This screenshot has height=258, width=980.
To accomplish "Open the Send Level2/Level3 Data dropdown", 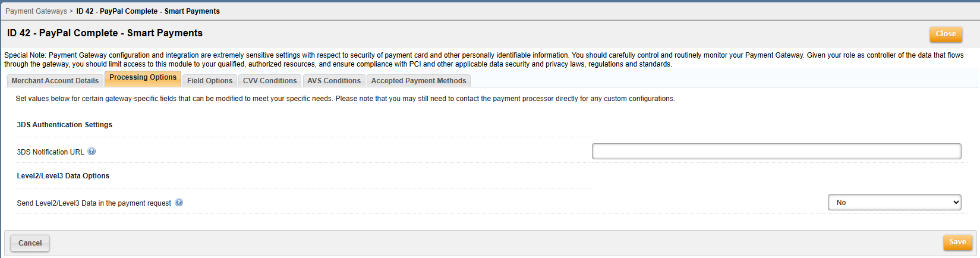I will pos(894,203).
